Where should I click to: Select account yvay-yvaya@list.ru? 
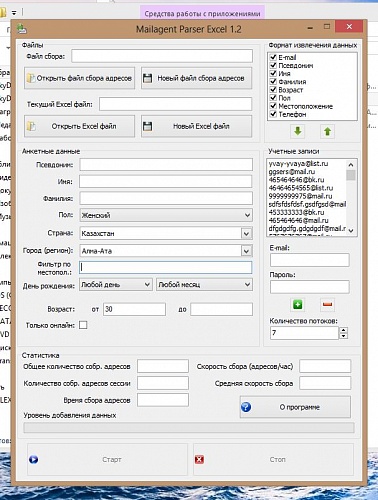click(x=299, y=164)
